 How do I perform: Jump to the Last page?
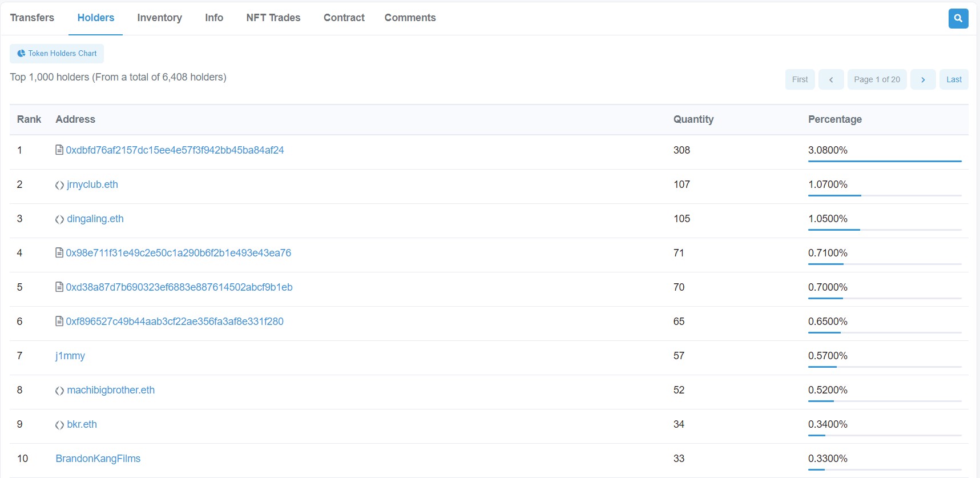(x=953, y=79)
